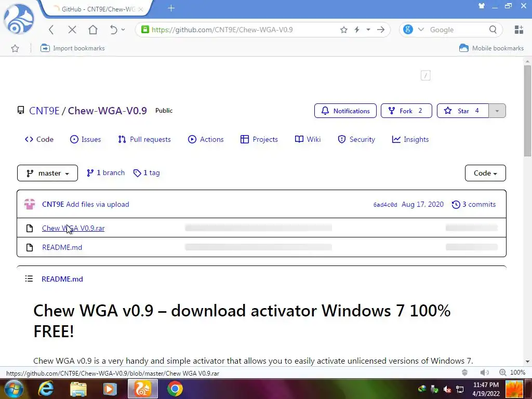Image resolution: width=532 pixels, height=399 pixels.
Task: Open commit message Add files via upload
Action: [x=98, y=204]
